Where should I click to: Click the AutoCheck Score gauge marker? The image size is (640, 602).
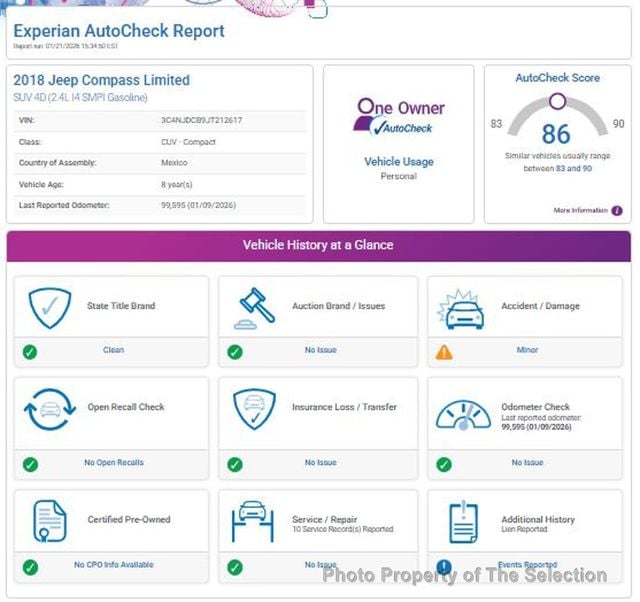pos(557,100)
